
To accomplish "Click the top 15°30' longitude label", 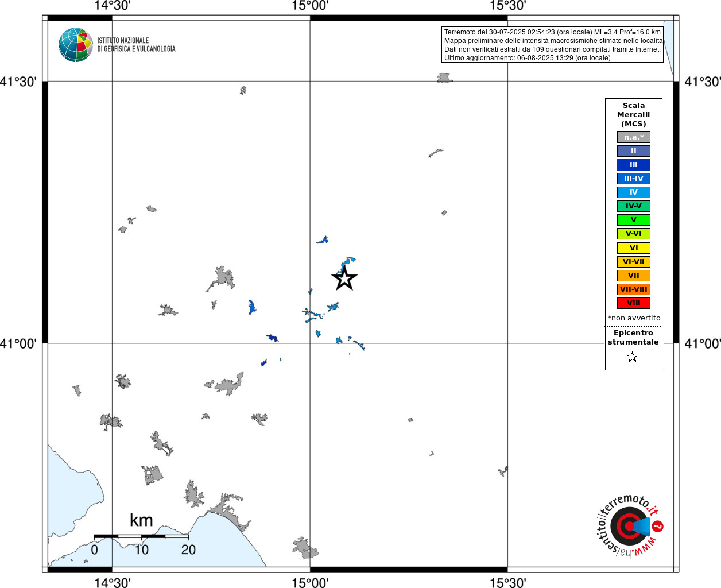I will tap(507, 6).
